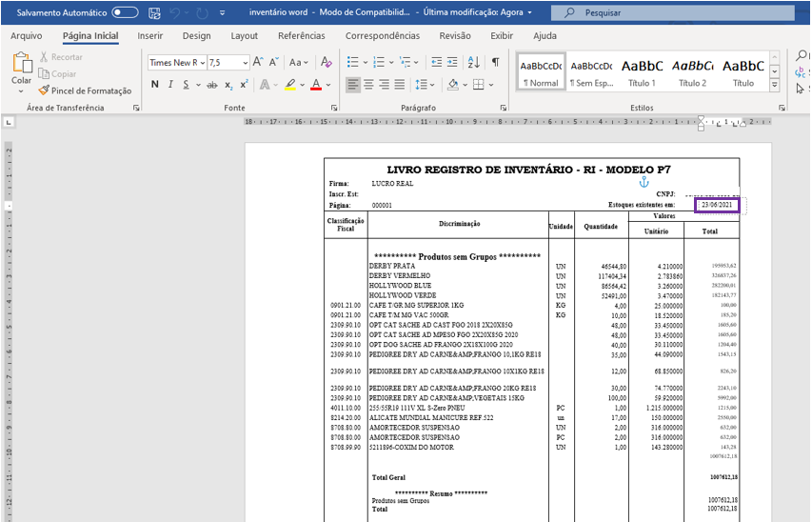Click in the Pesquisar search box
The image size is (812, 522).
(672, 12)
